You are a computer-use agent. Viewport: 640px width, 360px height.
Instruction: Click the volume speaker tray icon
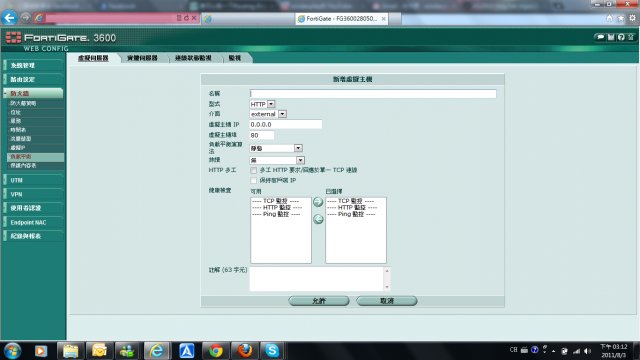pos(587,351)
